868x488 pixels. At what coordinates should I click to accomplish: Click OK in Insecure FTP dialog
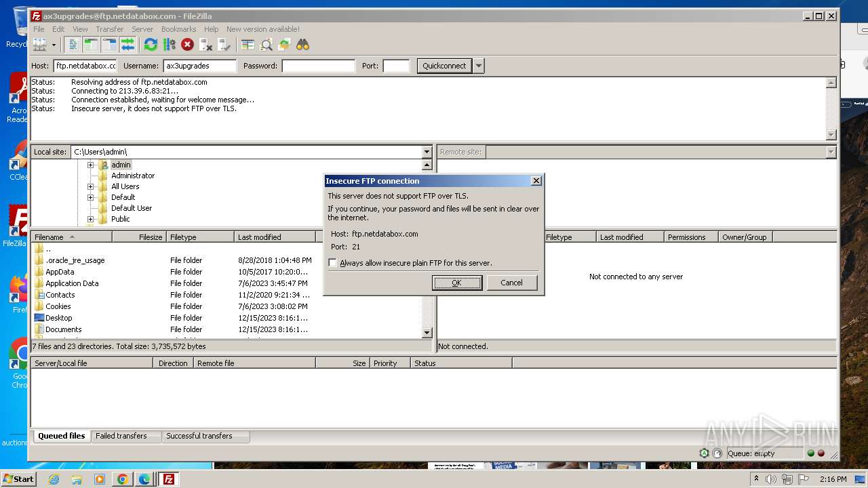pyautogui.click(x=457, y=283)
